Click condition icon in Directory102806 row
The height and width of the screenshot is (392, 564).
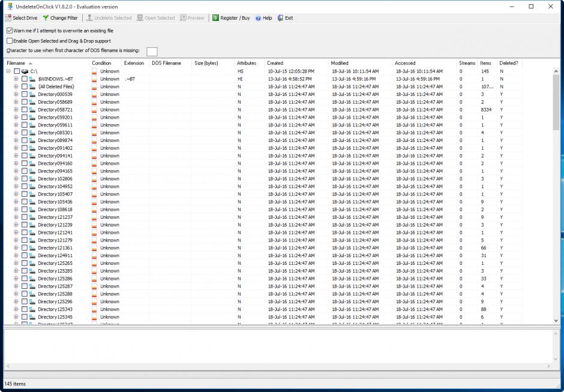click(94, 179)
